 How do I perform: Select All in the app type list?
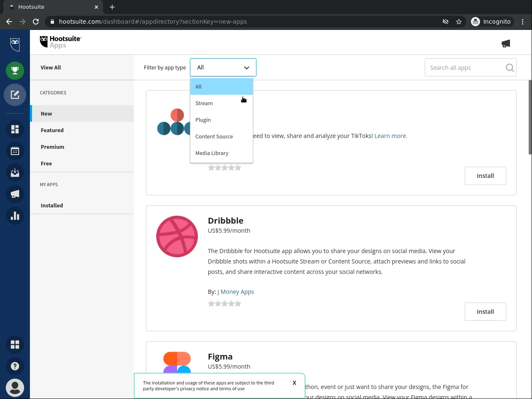(x=222, y=86)
